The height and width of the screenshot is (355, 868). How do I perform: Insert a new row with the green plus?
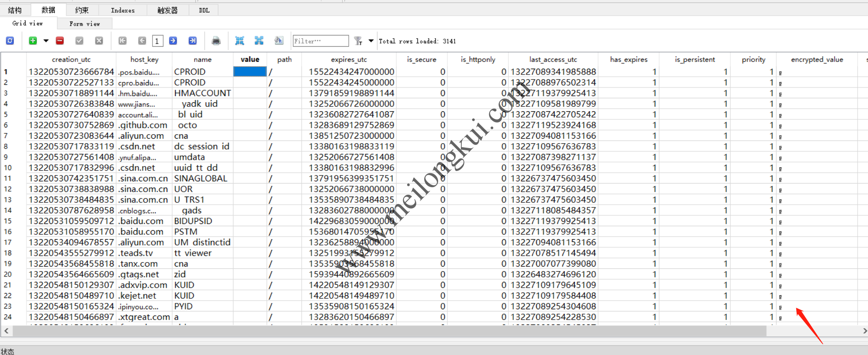(33, 41)
